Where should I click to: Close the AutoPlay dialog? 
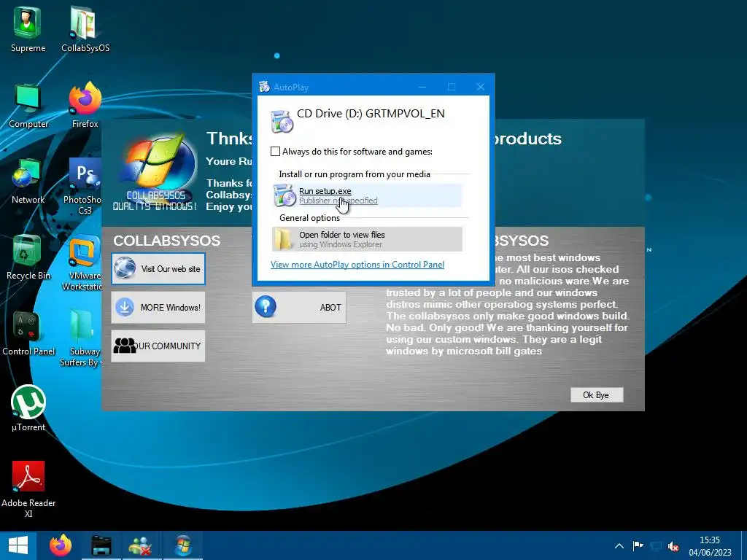point(480,87)
